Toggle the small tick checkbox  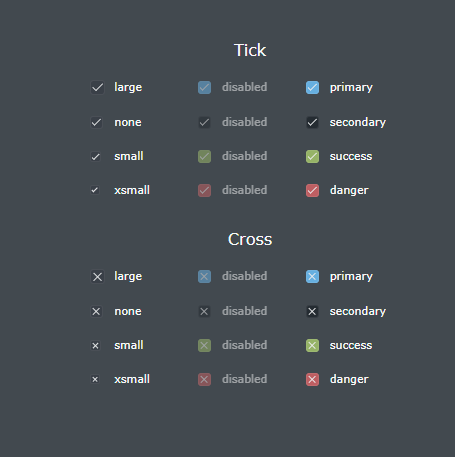click(96, 157)
